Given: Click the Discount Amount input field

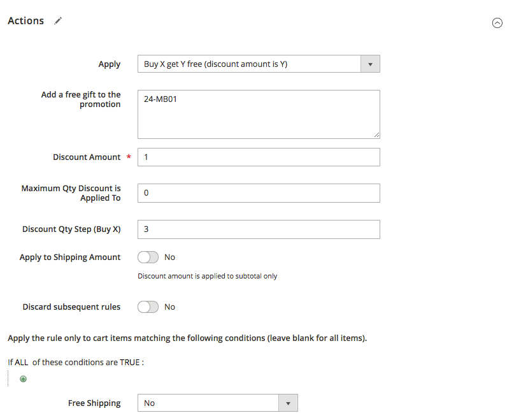Looking at the screenshot, I should point(259,157).
